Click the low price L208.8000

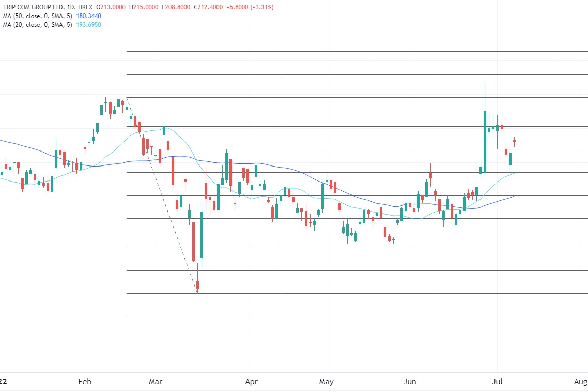(x=179, y=7)
